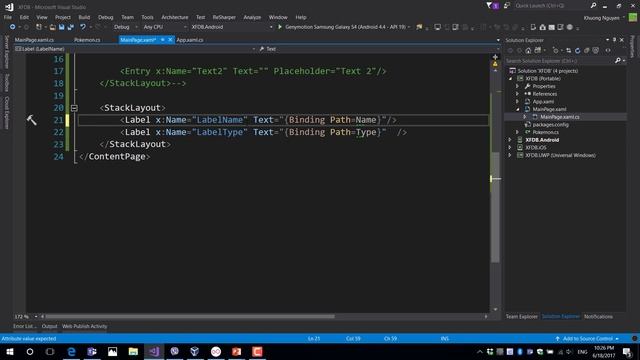Toggle auto-hide pin on Solution Explorer

[614, 40]
